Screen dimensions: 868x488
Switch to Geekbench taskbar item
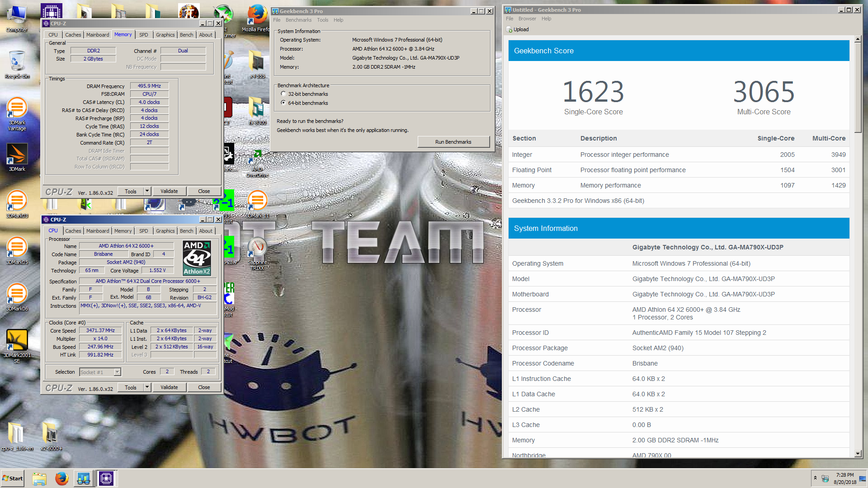click(x=84, y=479)
